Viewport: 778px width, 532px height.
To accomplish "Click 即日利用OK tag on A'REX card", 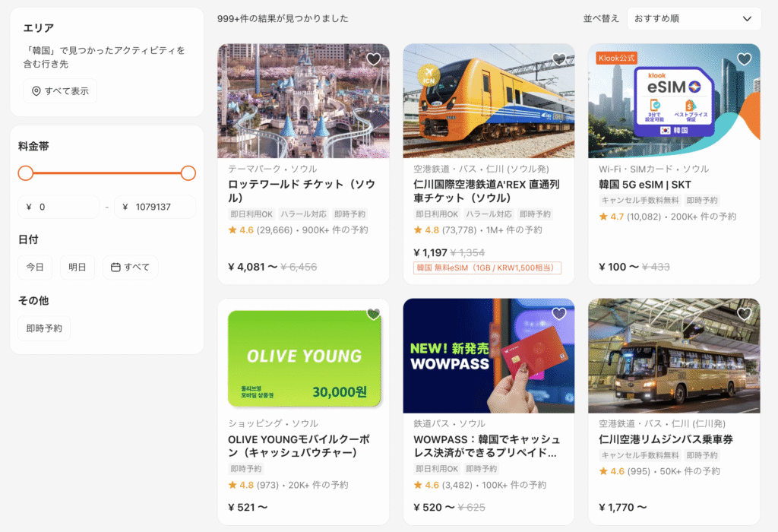I will click(437, 214).
